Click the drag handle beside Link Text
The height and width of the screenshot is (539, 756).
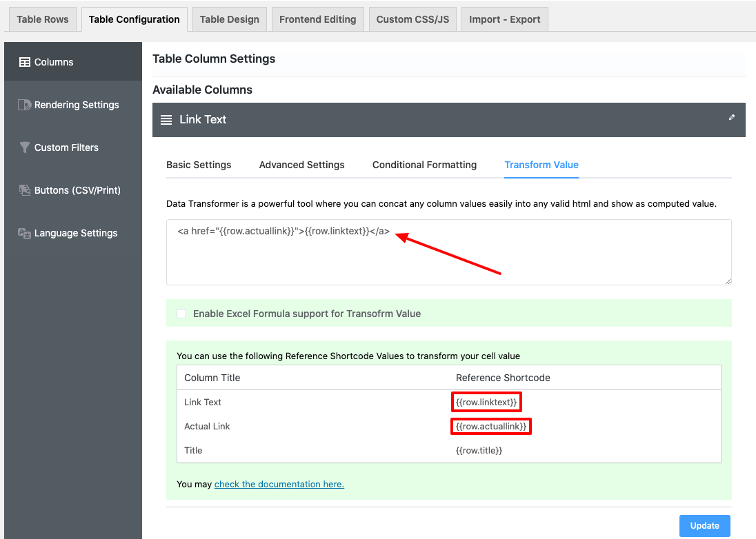[x=166, y=119]
